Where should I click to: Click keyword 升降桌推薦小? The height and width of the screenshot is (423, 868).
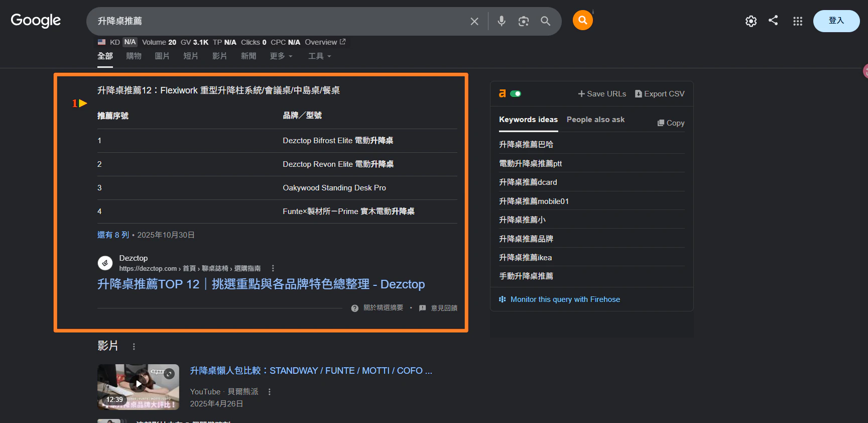tap(522, 220)
